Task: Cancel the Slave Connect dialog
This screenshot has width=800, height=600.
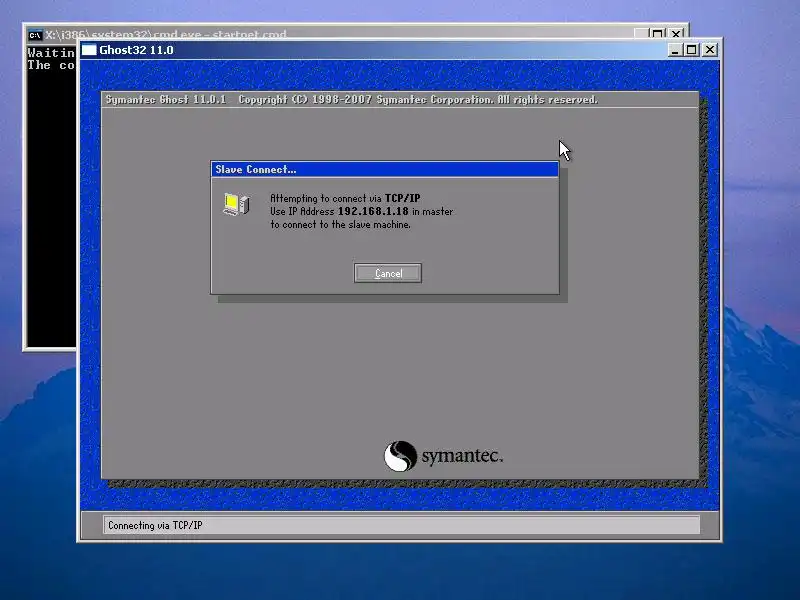Action: [388, 273]
